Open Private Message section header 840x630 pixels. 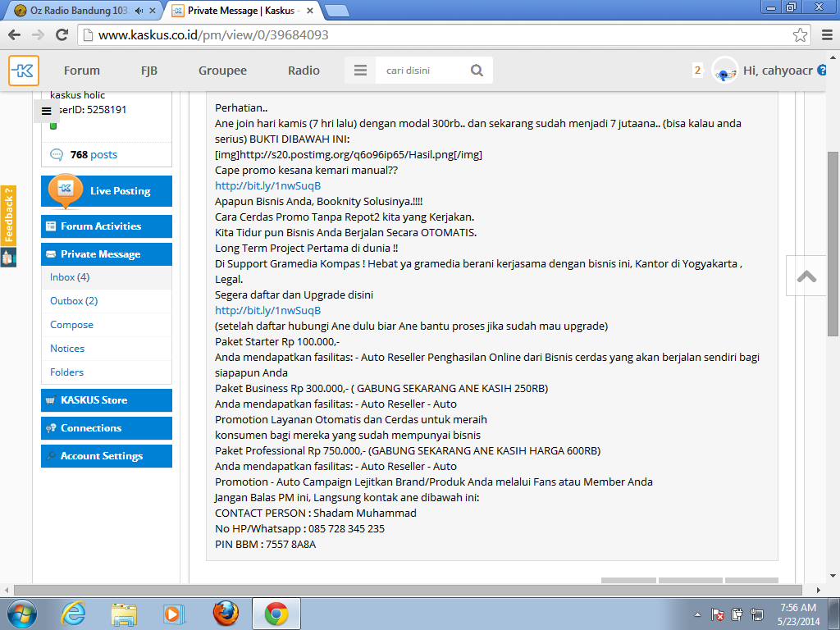107,254
